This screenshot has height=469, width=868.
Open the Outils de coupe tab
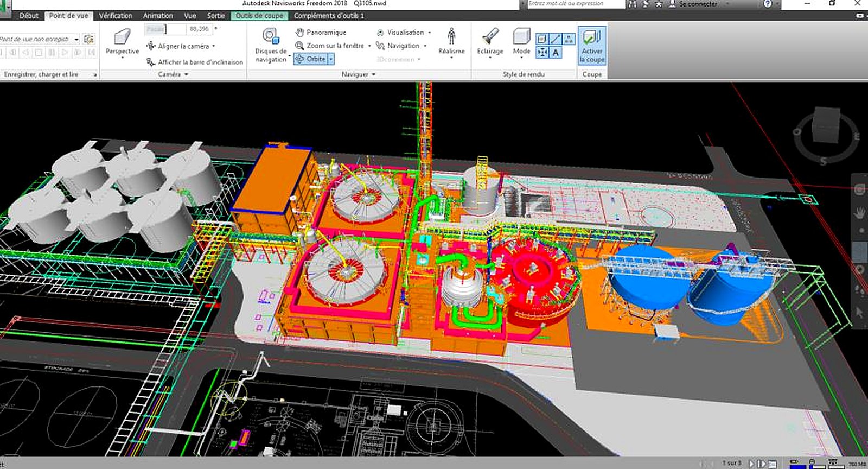click(259, 16)
